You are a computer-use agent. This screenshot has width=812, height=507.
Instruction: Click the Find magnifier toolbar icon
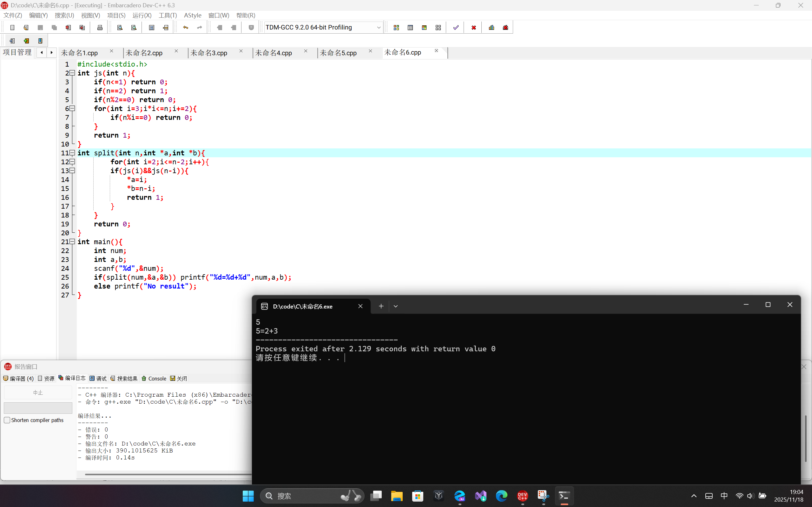click(120, 28)
